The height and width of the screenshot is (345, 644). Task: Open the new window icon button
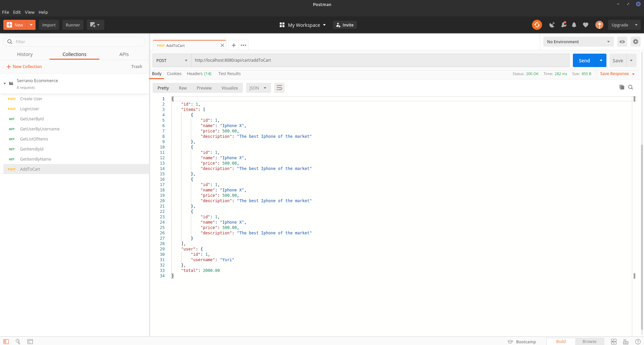(95, 25)
